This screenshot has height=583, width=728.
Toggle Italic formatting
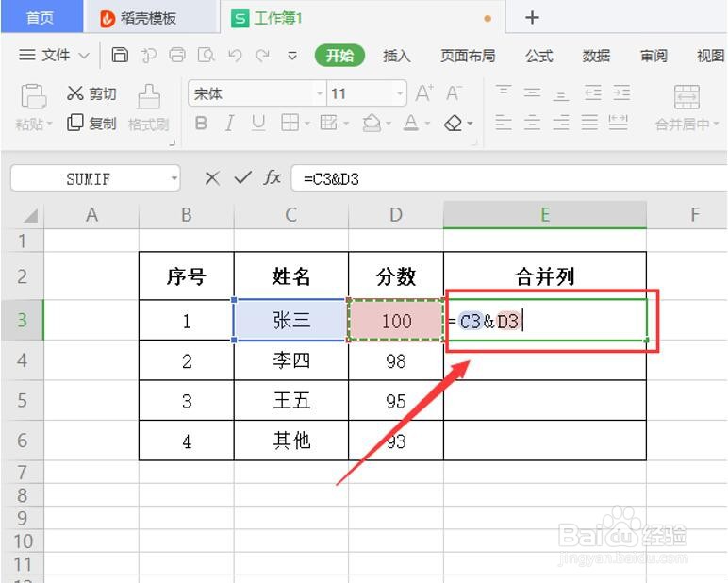coord(229,123)
